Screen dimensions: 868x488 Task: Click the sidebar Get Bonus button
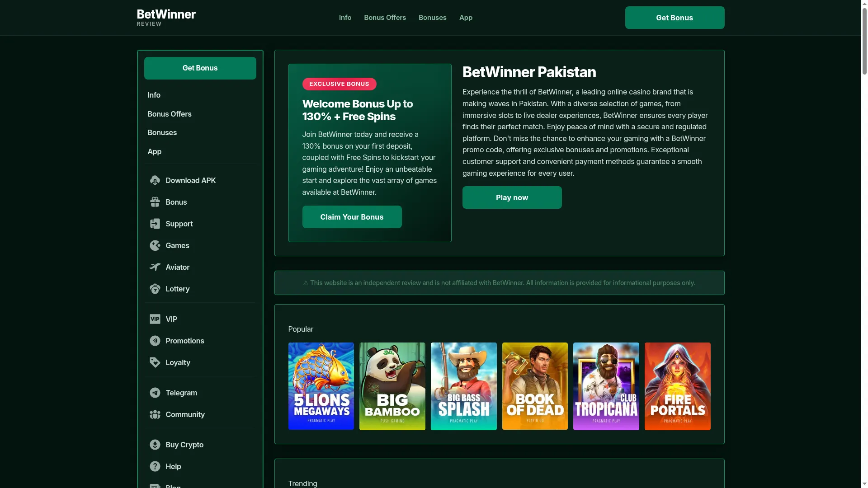coord(200,68)
